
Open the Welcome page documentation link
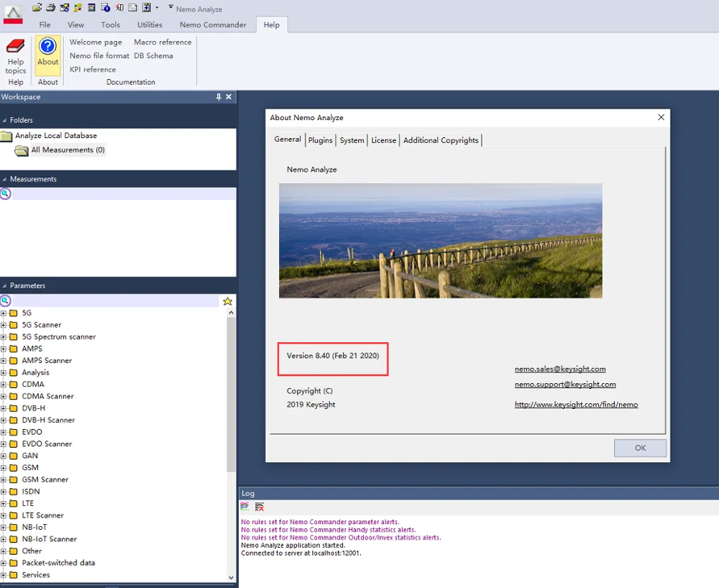click(x=96, y=42)
